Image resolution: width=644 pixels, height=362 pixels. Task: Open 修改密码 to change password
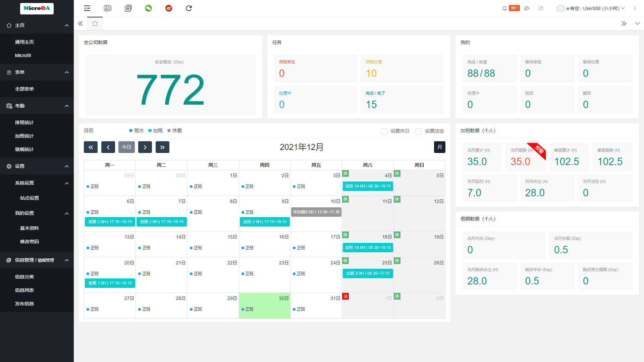pyautogui.click(x=29, y=241)
